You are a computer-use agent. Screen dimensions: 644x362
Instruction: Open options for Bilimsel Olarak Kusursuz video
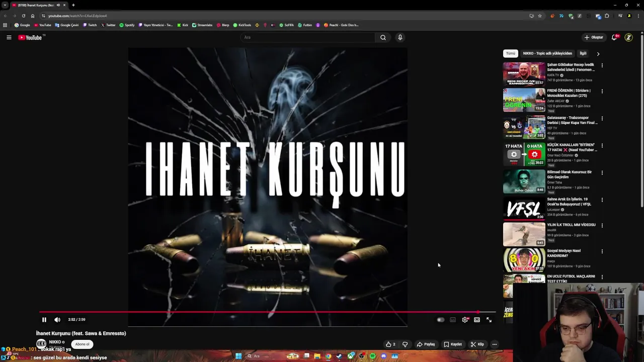tap(602, 173)
